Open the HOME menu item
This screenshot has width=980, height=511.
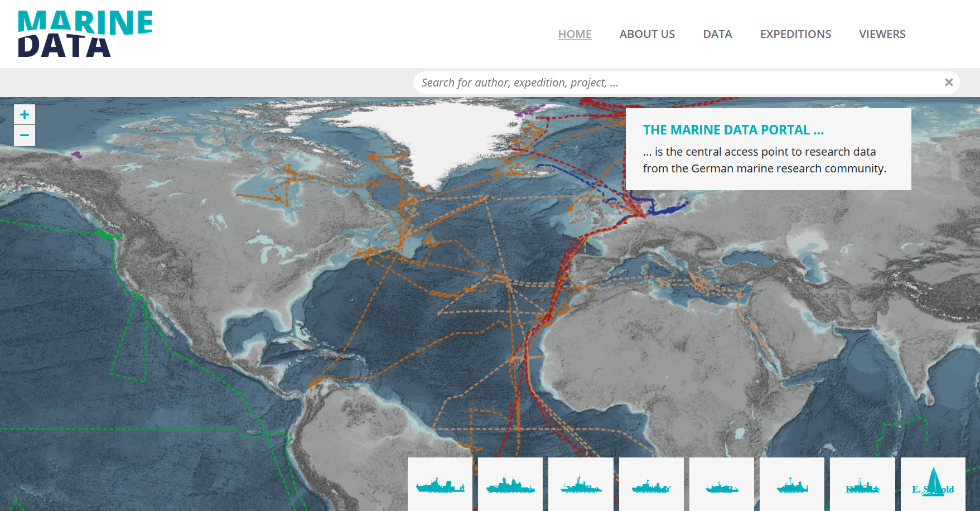point(575,34)
